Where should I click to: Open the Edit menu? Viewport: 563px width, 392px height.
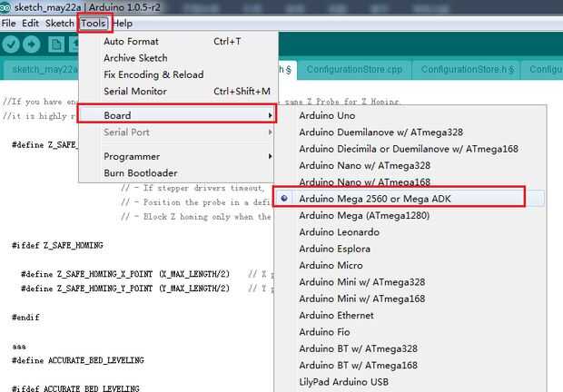click(30, 24)
